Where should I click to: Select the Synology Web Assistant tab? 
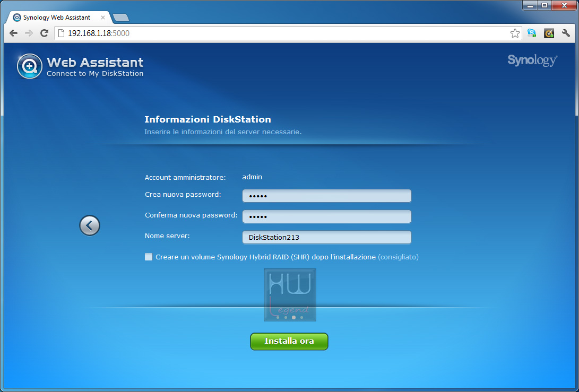[59, 18]
